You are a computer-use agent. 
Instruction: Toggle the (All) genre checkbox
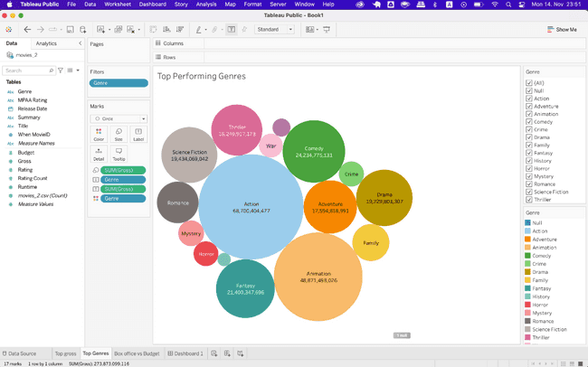[x=529, y=83]
